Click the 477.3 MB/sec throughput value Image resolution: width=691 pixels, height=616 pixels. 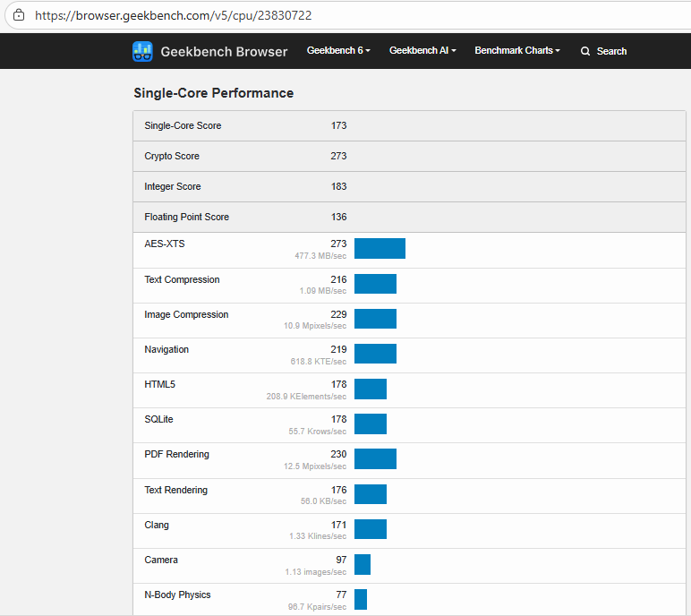pos(320,256)
